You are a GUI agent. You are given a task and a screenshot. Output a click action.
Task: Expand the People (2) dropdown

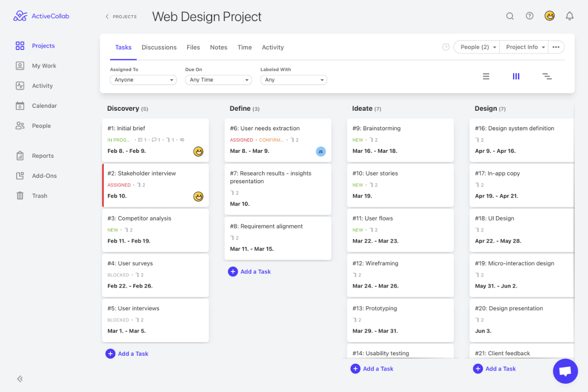click(x=477, y=47)
